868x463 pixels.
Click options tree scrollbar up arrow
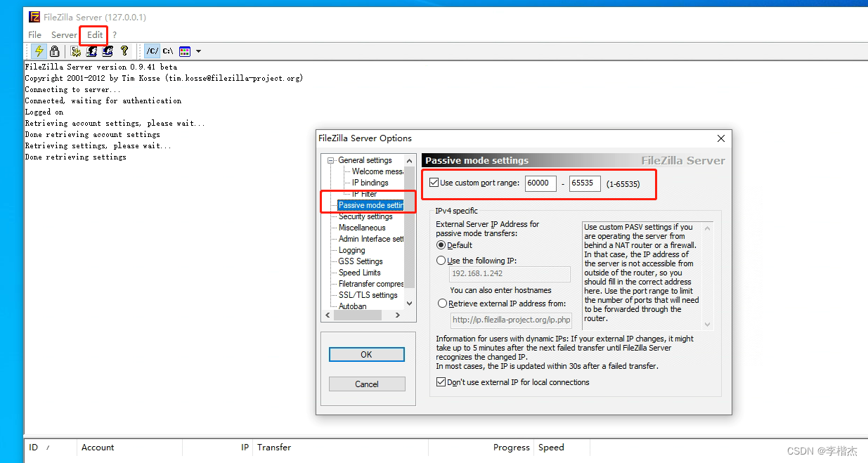pos(410,161)
